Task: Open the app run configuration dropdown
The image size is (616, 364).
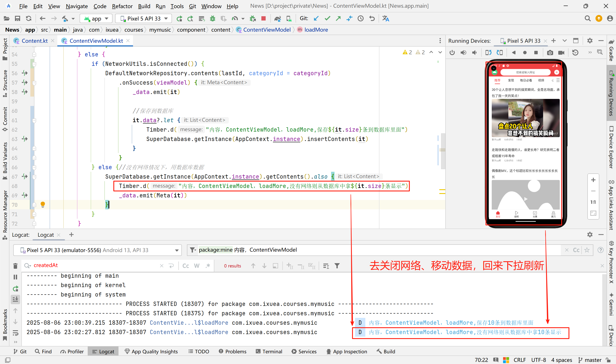Action: click(x=96, y=18)
